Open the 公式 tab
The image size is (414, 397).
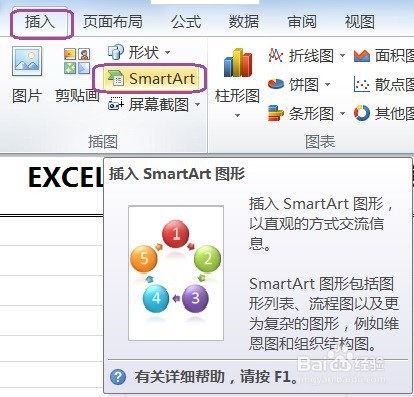point(186,22)
